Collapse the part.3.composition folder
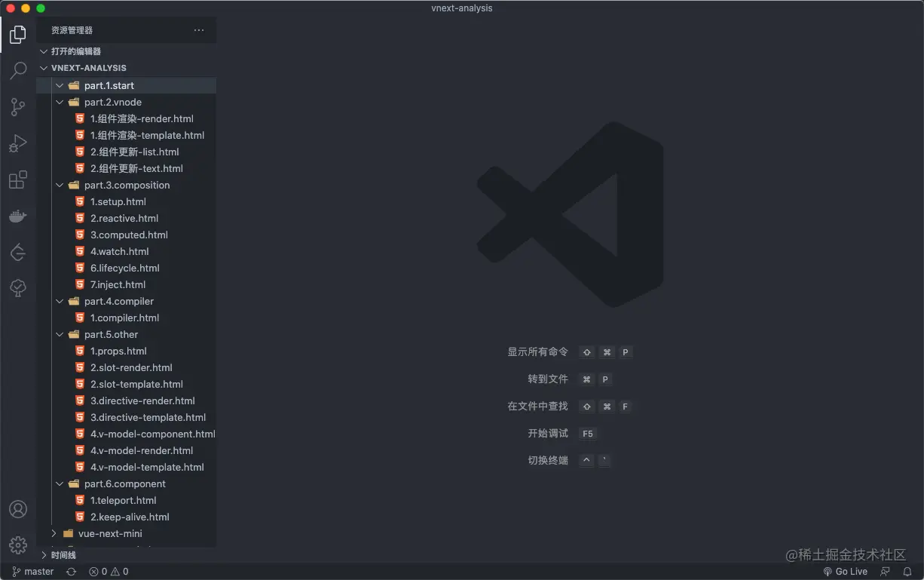Screen dimensions: 924x580 click(x=127, y=185)
